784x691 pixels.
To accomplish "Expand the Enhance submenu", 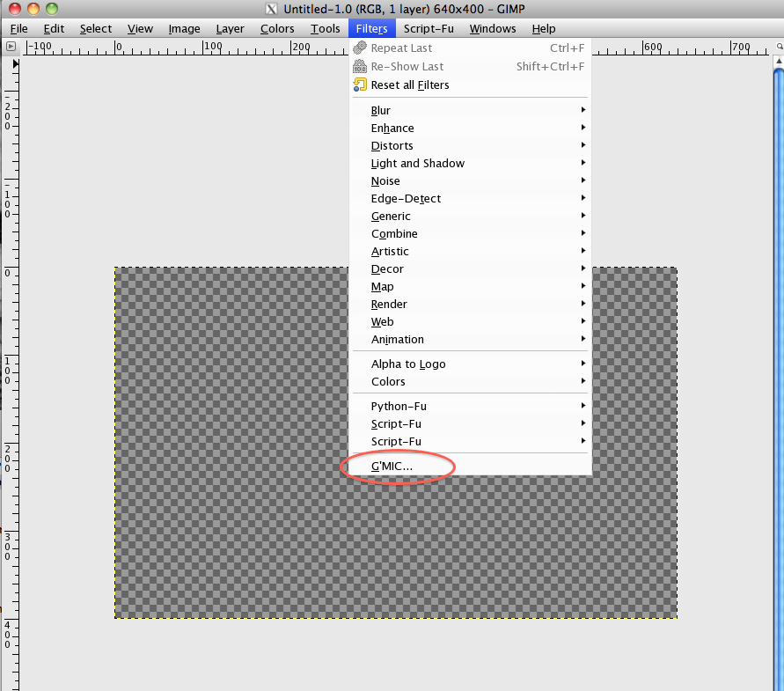I will (x=470, y=129).
